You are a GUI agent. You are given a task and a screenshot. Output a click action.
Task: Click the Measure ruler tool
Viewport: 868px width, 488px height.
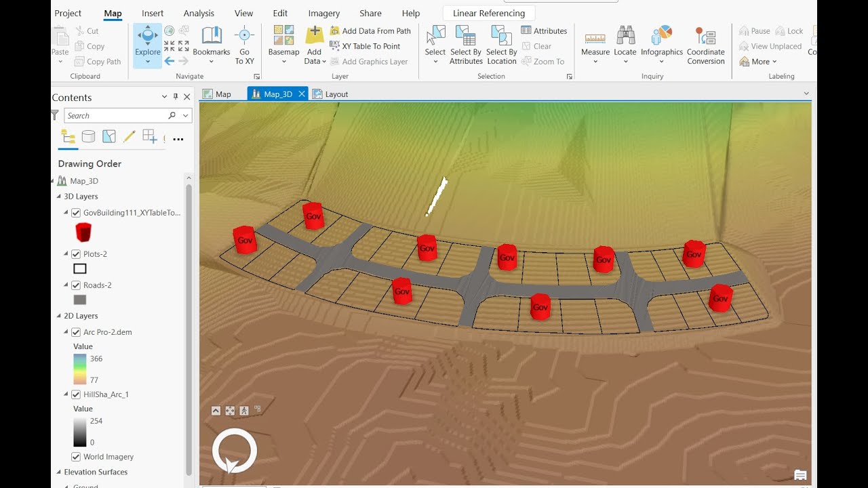click(595, 40)
